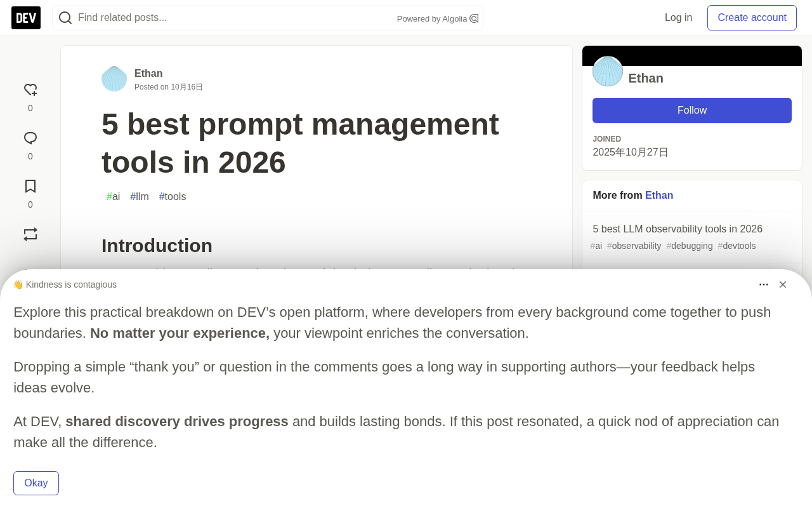Screen dimensions: 812x508
Task: Dismiss the Kindness is contagious banner
Action: (783, 284)
